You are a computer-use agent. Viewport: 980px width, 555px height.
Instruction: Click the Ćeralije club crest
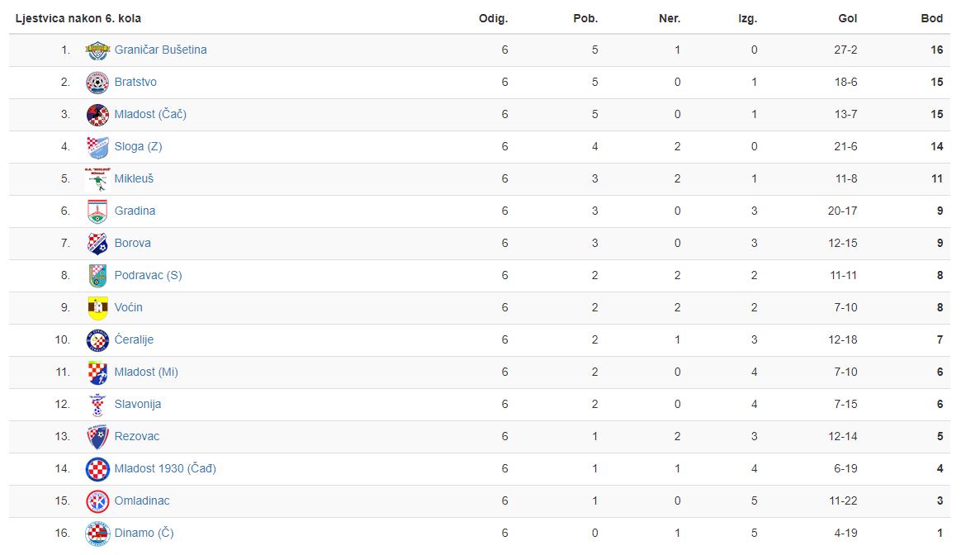(x=97, y=340)
